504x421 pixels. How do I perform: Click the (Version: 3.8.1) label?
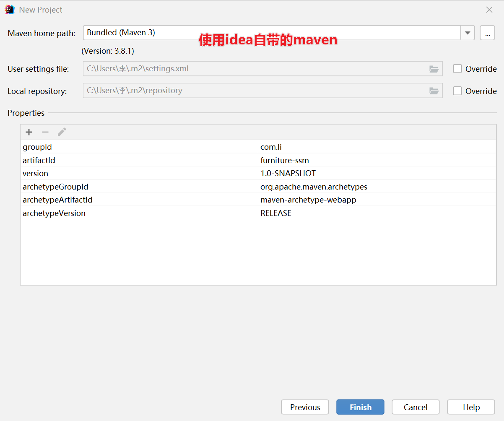(108, 51)
